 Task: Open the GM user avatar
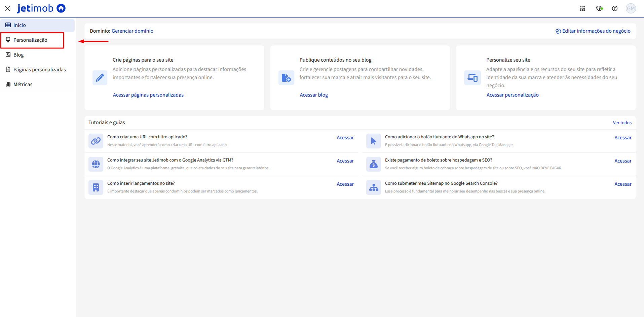point(631,8)
